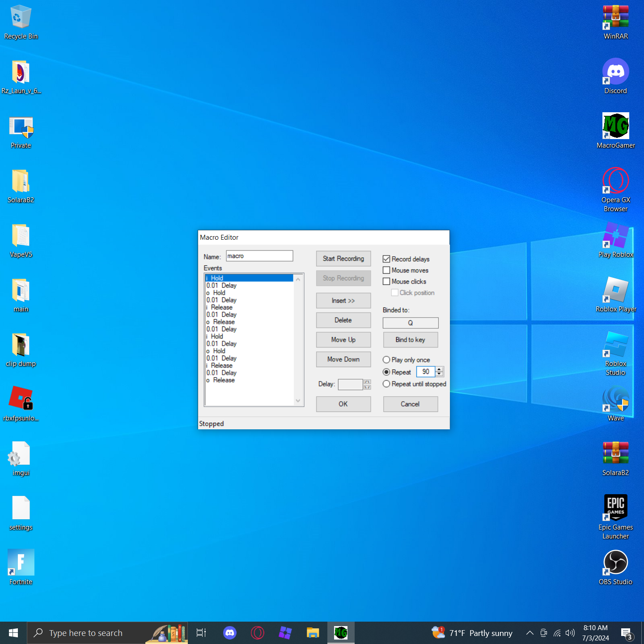This screenshot has width=644, height=644.
Task: Click the Insert >> expander button
Action: (x=343, y=301)
